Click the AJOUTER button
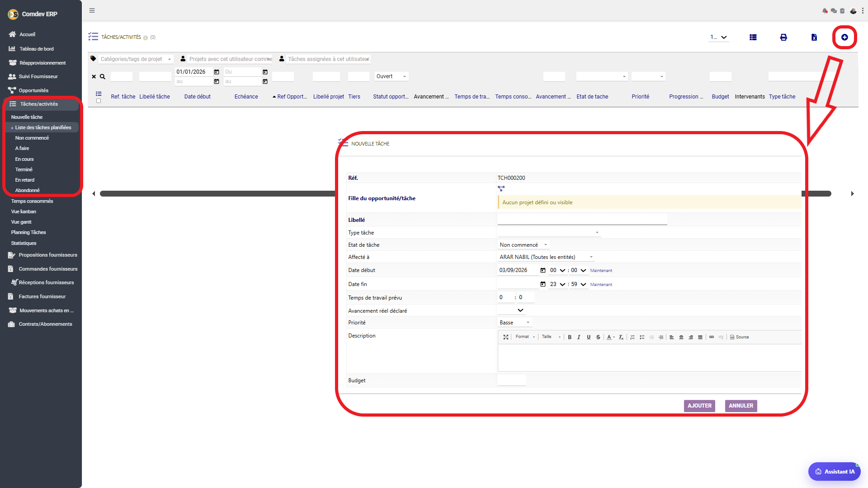This screenshot has height=488, width=868. coord(699,406)
